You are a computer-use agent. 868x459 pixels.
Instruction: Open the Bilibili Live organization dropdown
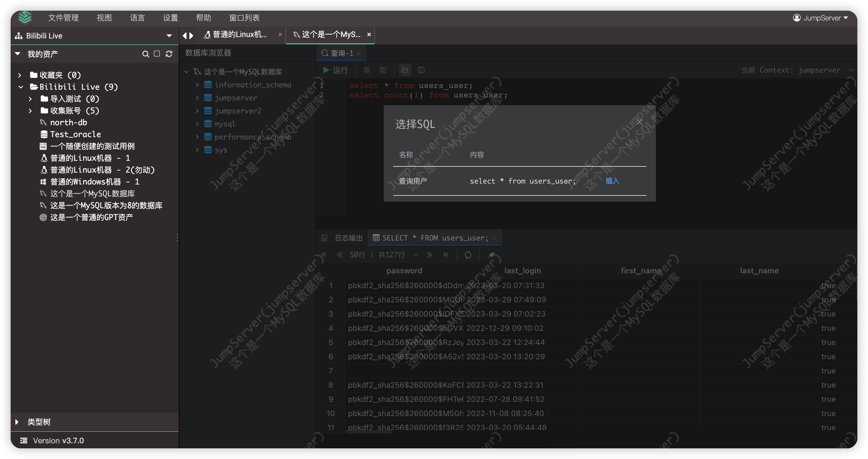[169, 36]
